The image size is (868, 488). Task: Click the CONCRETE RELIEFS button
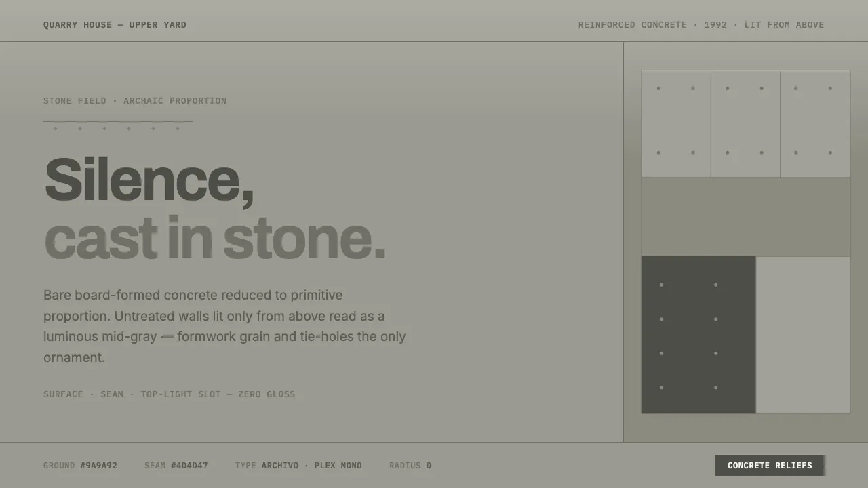(770, 466)
